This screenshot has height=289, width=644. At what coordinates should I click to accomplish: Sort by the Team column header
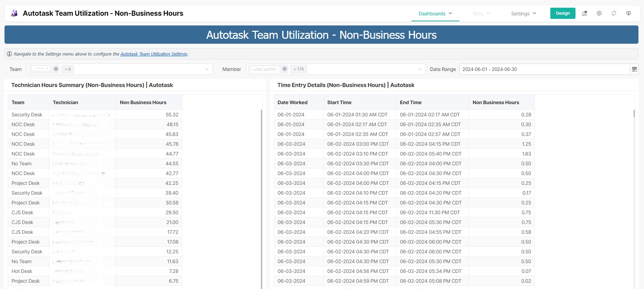click(28, 102)
